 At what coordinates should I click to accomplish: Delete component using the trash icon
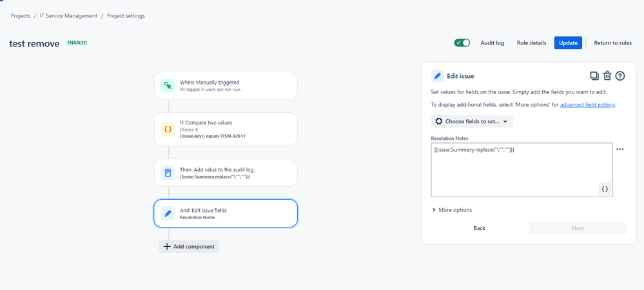click(607, 75)
